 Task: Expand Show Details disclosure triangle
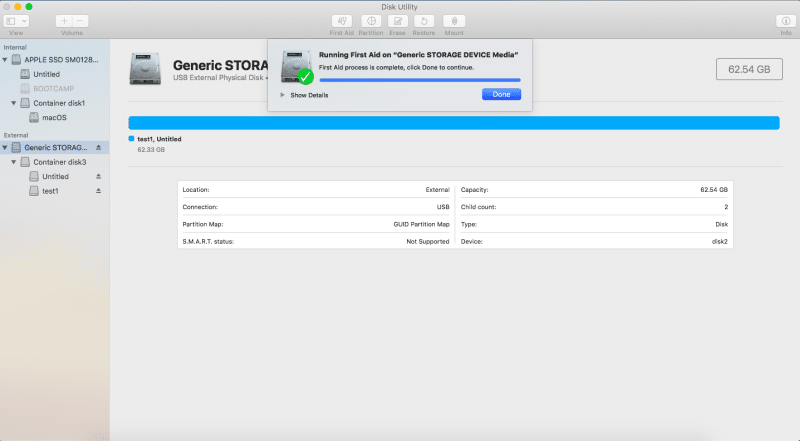(282, 95)
